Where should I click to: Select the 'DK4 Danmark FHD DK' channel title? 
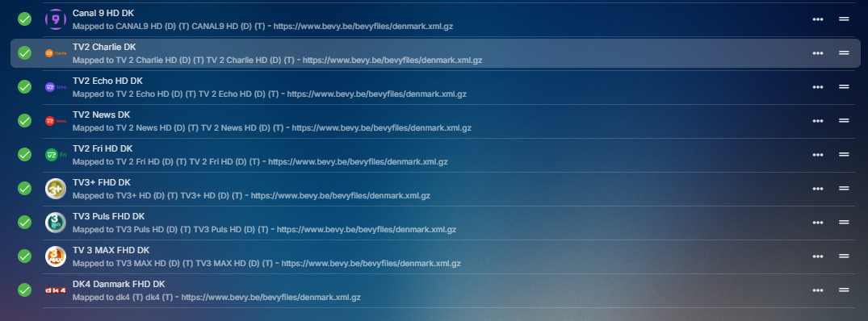click(119, 284)
